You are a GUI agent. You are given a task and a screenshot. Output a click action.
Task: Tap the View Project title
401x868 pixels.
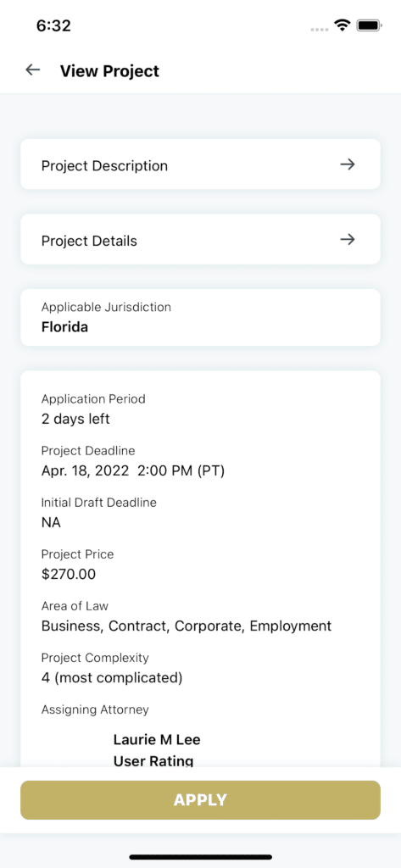click(109, 71)
